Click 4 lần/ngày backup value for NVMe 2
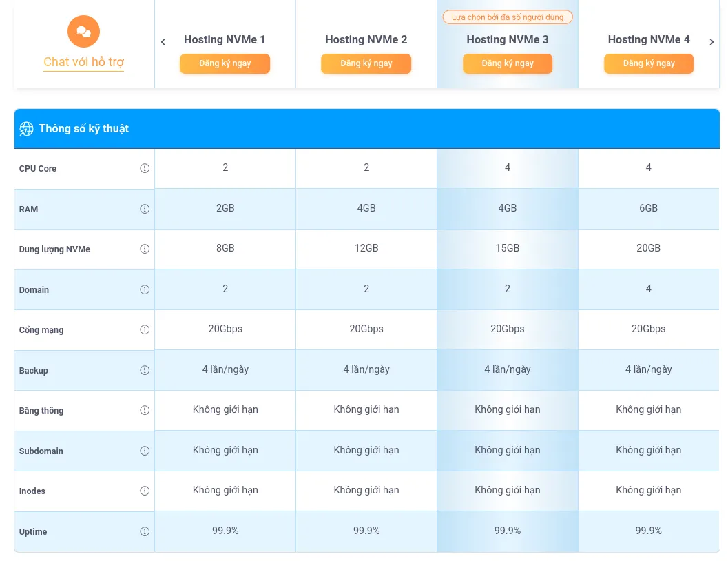The image size is (728, 561). click(366, 369)
